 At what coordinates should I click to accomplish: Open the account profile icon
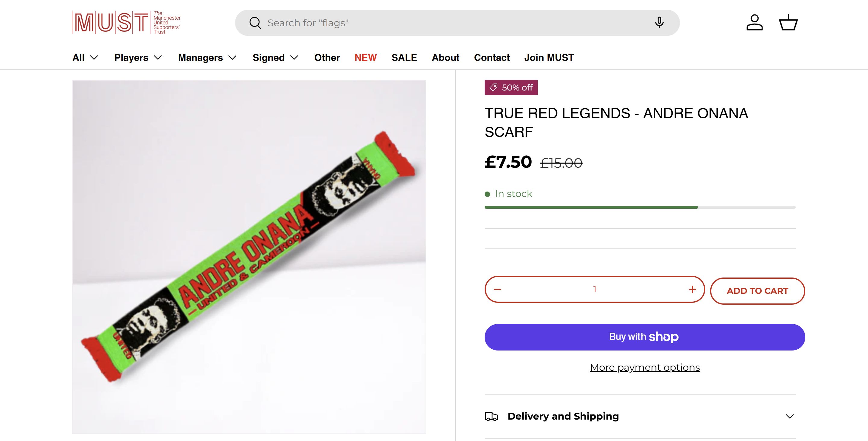[x=754, y=23]
